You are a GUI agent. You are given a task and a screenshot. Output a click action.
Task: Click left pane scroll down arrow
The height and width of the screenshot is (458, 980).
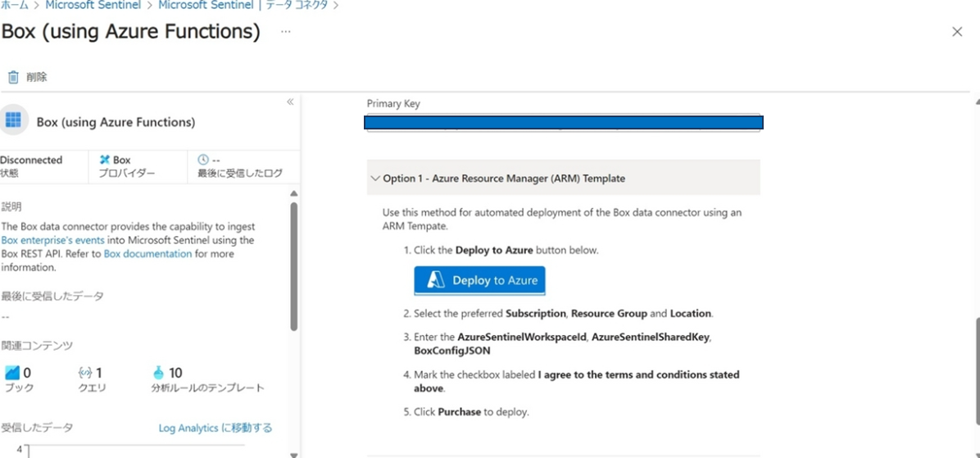[294, 454]
